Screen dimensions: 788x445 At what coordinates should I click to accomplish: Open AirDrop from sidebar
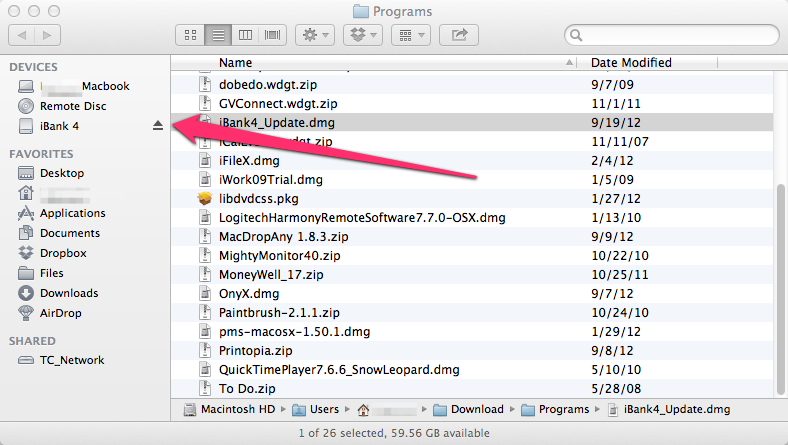coord(50,313)
